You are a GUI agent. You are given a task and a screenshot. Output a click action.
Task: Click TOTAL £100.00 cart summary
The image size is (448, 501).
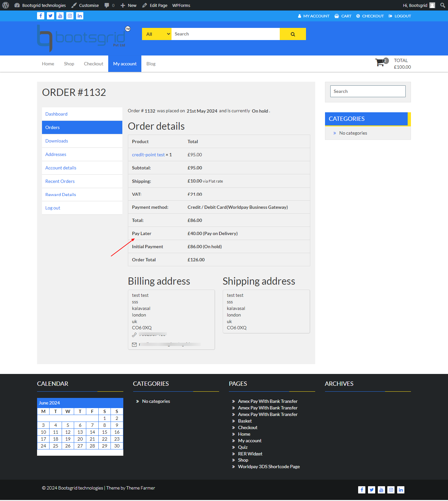(x=402, y=64)
